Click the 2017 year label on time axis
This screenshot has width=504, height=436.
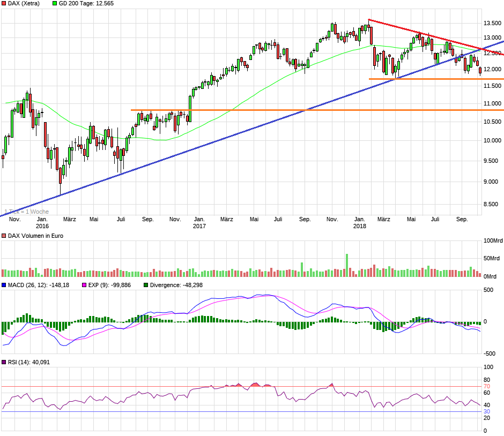click(x=199, y=226)
